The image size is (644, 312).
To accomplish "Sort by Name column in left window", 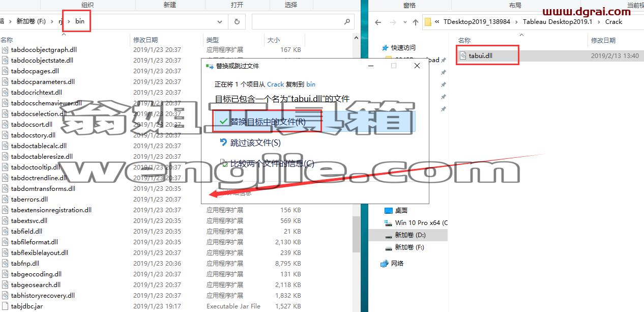I will coord(7,40).
